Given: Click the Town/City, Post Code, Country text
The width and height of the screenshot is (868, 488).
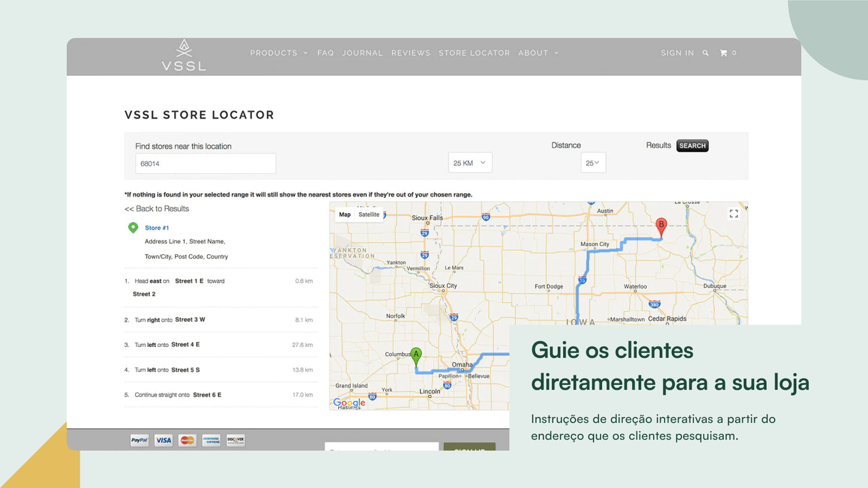Looking at the screenshot, I should coord(186,257).
